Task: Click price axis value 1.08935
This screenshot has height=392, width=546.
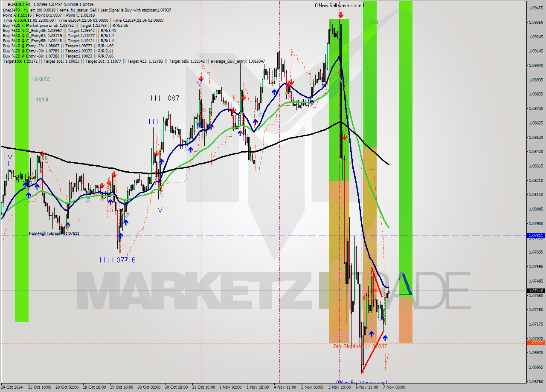Action: 536,80
